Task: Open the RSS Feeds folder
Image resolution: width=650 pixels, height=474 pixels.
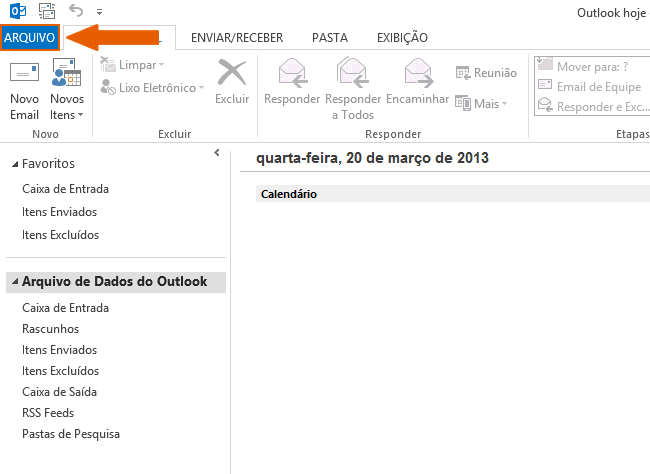Action: click(x=48, y=413)
